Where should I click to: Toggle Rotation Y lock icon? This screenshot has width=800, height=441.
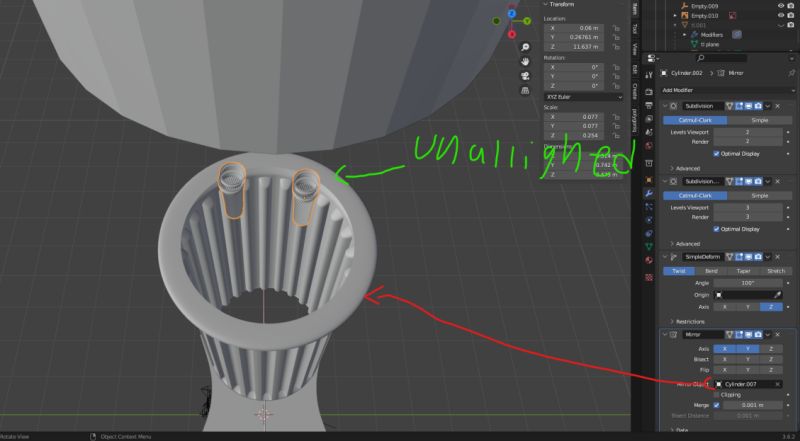pos(616,77)
